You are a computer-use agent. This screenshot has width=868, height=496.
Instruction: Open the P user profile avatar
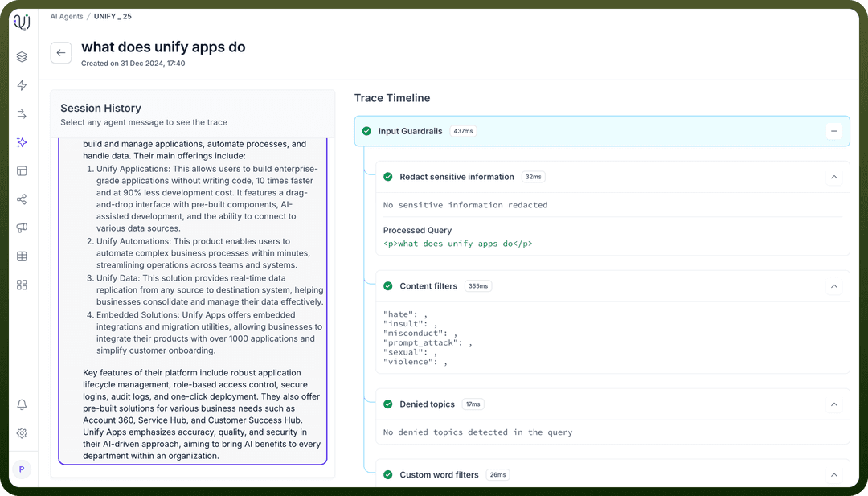tap(22, 469)
